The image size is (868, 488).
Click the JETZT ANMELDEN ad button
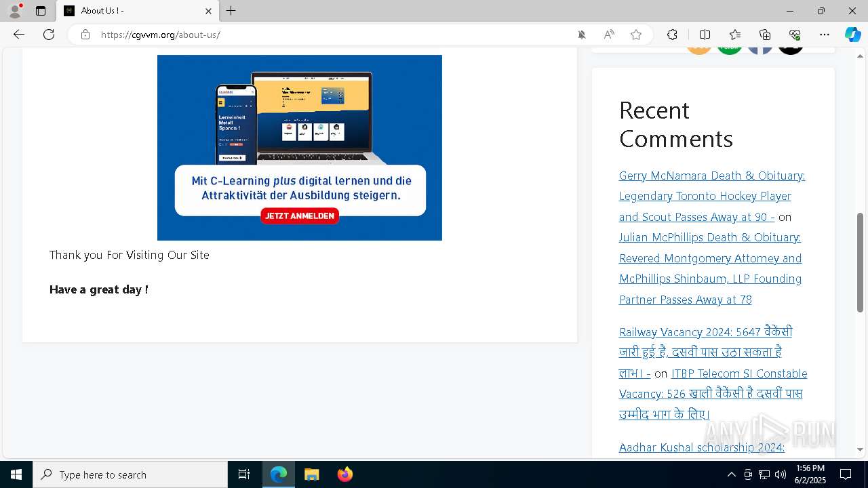click(x=300, y=216)
